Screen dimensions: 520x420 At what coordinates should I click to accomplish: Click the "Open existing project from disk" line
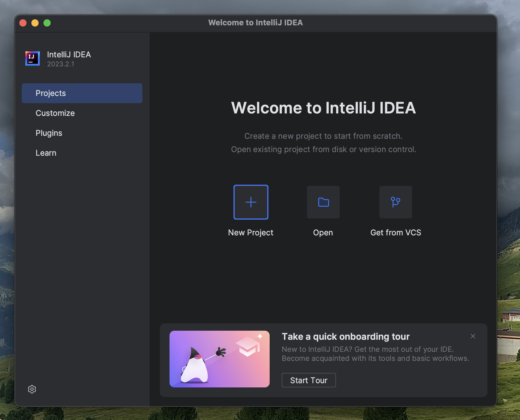[x=324, y=149]
